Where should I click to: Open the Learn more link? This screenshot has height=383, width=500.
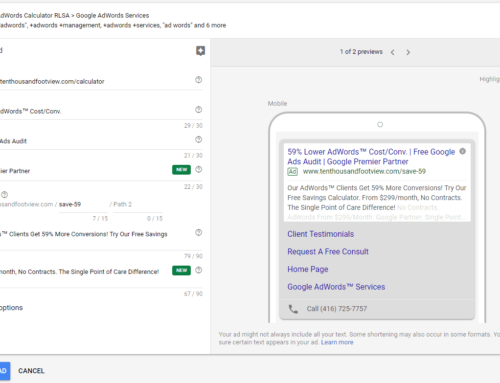click(x=337, y=342)
